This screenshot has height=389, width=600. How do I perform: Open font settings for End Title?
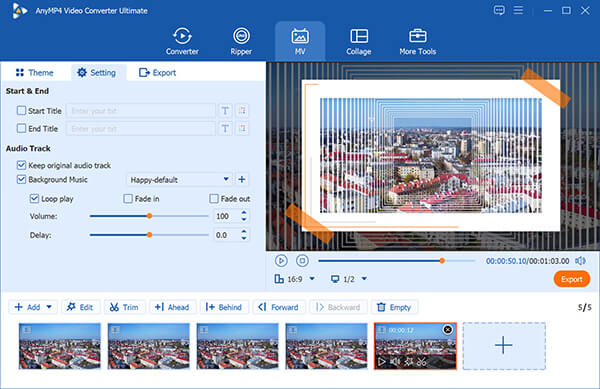click(x=225, y=129)
